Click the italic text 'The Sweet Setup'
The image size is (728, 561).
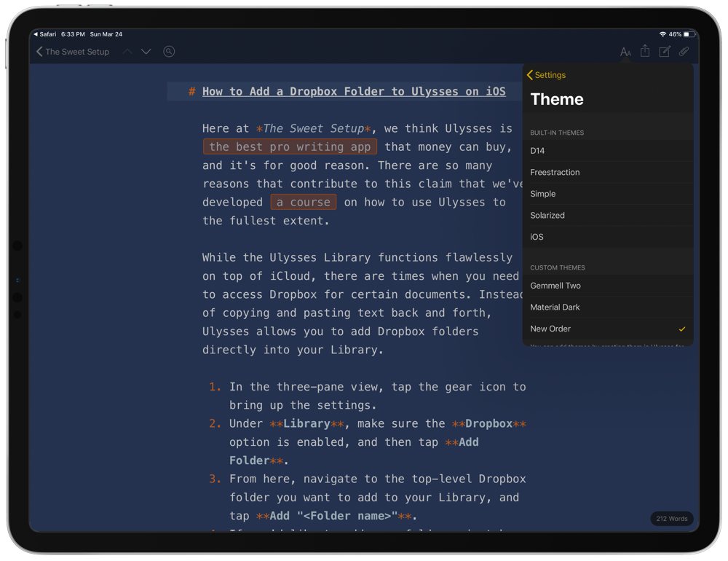coord(313,128)
